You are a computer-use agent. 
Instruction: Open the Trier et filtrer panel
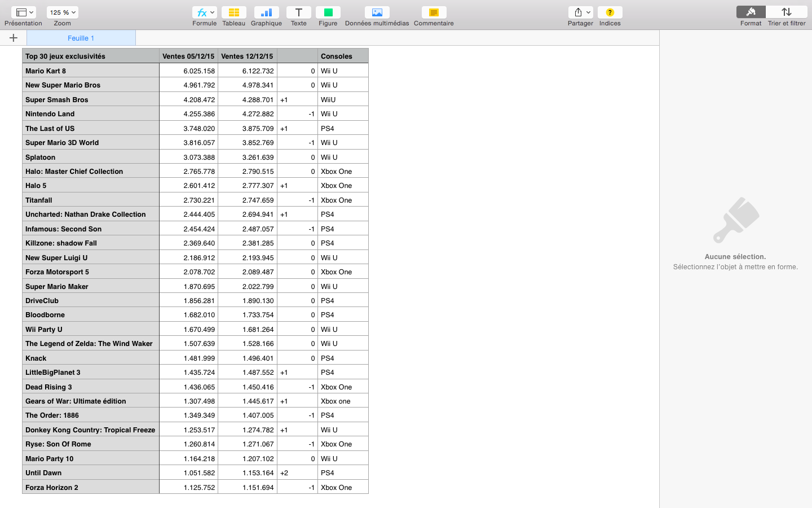pyautogui.click(x=787, y=12)
